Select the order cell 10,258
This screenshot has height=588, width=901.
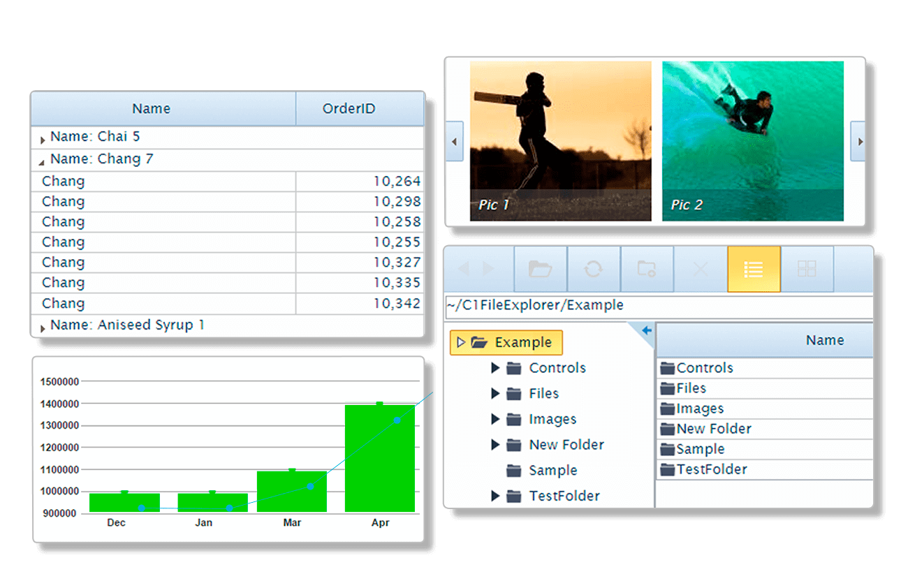(360, 222)
